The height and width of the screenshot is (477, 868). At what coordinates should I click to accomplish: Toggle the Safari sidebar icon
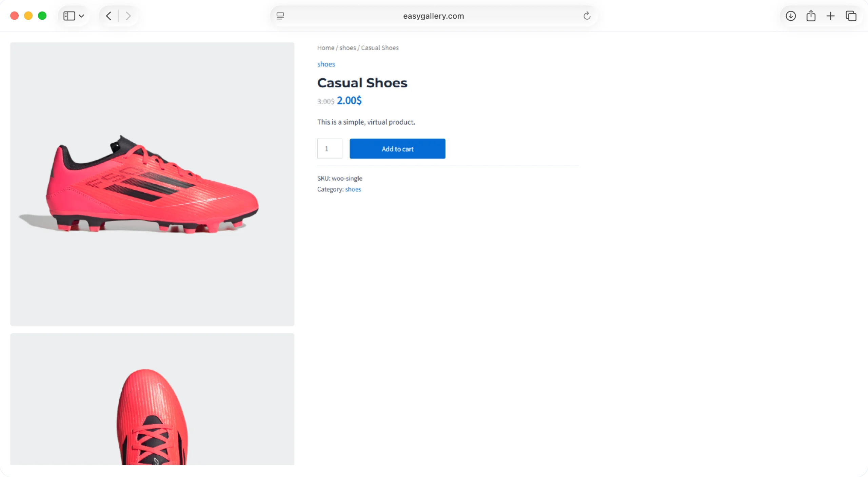[69, 16]
